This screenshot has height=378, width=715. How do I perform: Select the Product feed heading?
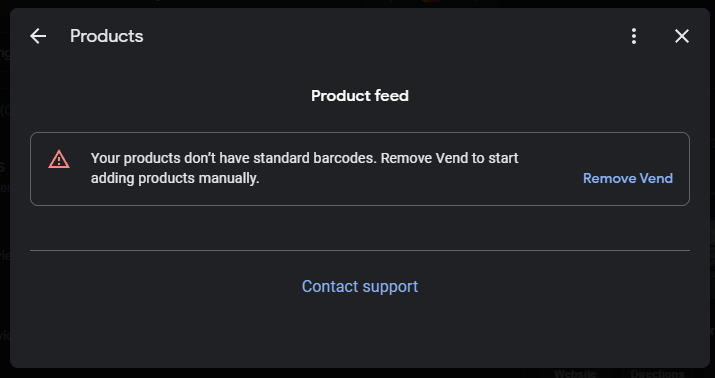pyautogui.click(x=360, y=96)
